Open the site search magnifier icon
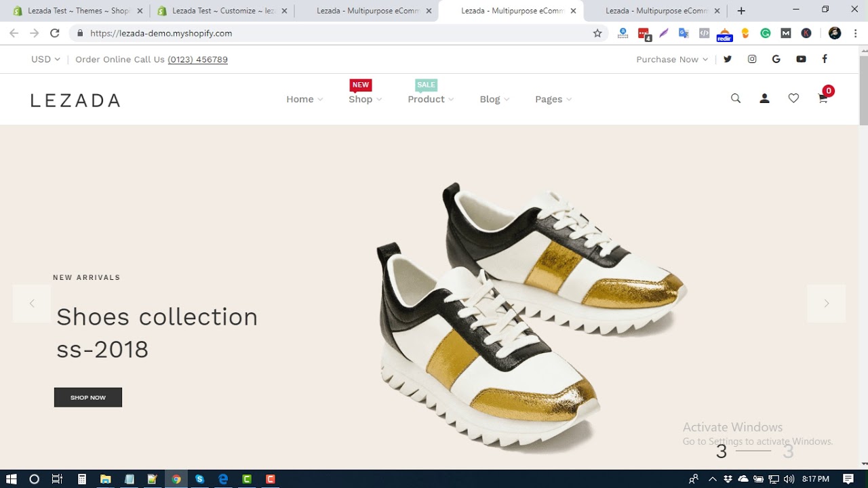The height and width of the screenshot is (488, 868). (736, 99)
